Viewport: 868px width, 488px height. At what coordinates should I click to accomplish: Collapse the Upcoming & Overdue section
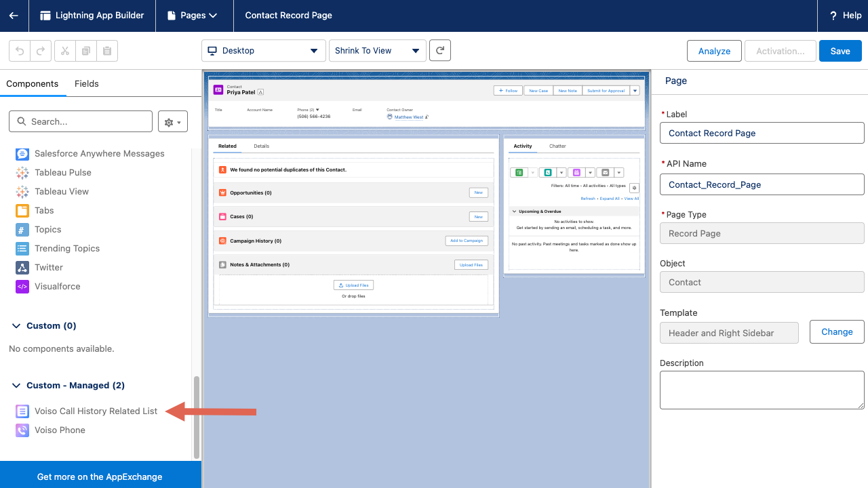[515, 211]
